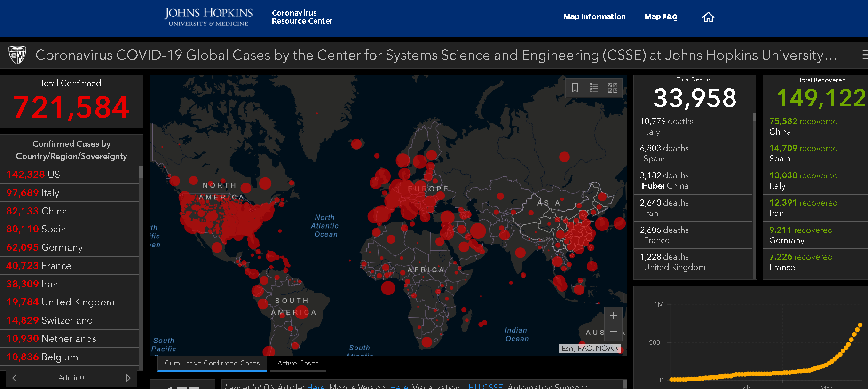Image resolution: width=868 pixels, height=389 pixels.
Task: Open the map legend list icon
Action: [594, 88]
